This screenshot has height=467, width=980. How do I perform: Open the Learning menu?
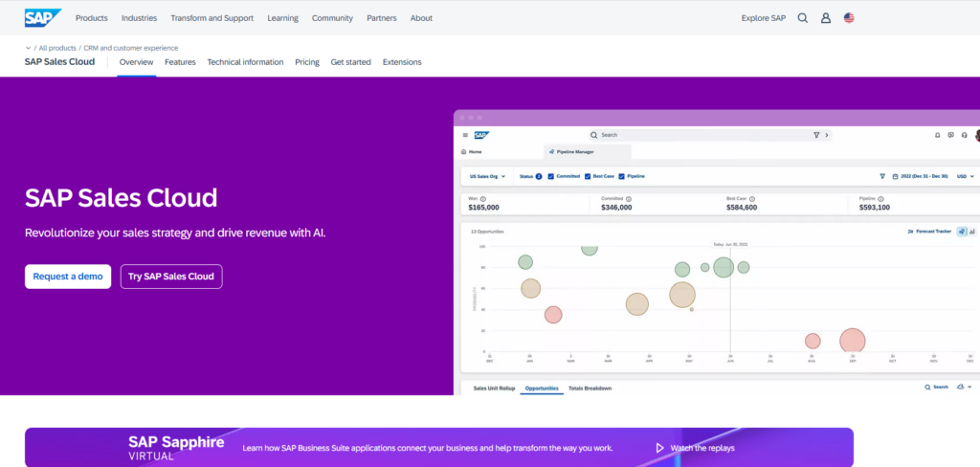pos(282,18)
